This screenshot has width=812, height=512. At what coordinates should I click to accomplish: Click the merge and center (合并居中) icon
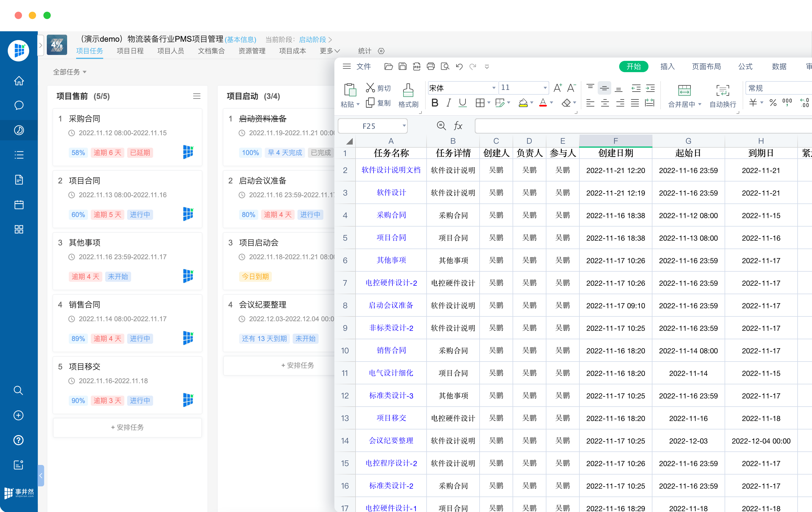click(684, 90)
